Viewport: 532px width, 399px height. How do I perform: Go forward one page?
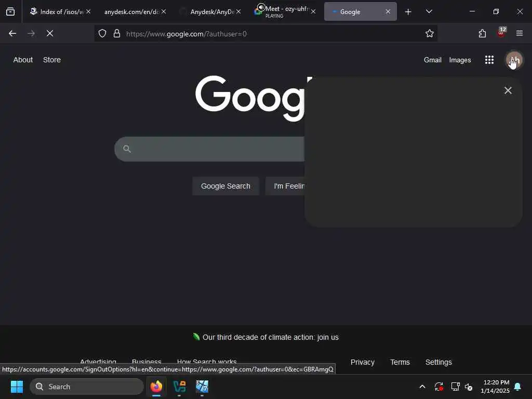coord(31,33)
